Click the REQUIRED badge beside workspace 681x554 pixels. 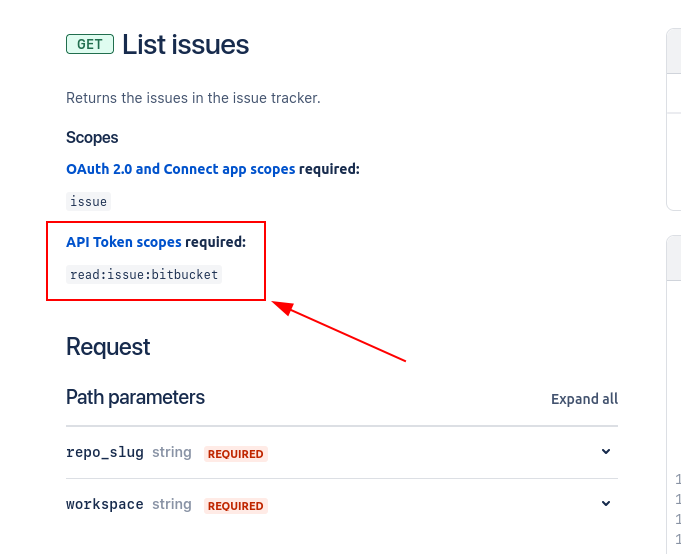(x=236, y=506)
